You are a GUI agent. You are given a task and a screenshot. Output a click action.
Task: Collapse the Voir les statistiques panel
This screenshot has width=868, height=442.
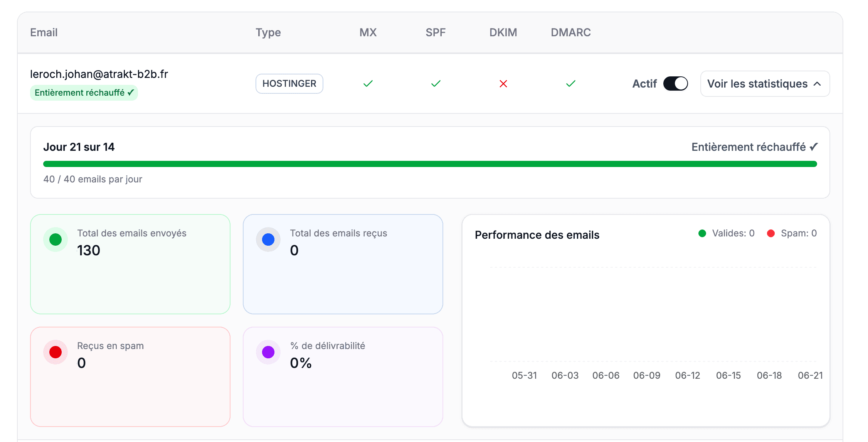[765, 84]
